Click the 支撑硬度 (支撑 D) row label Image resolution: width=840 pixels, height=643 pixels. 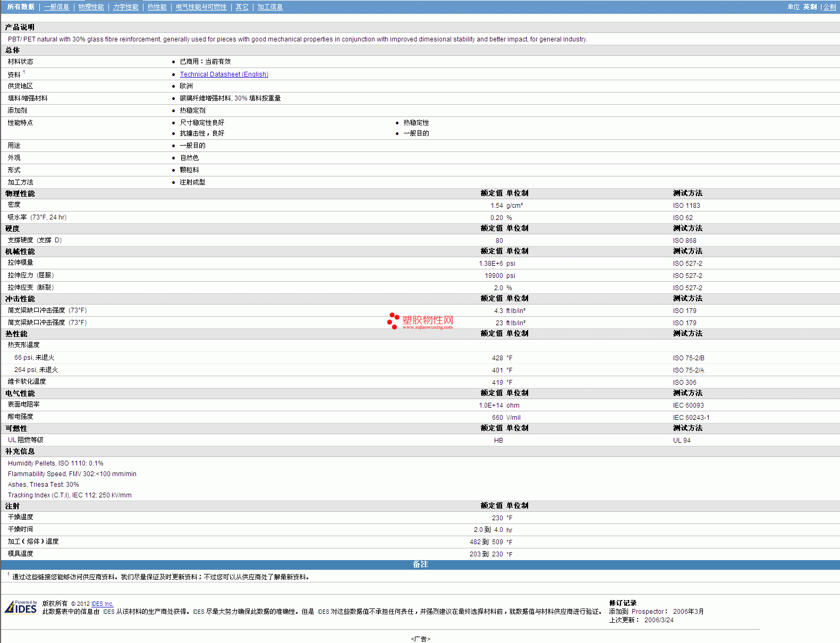[x=35, y=240]
